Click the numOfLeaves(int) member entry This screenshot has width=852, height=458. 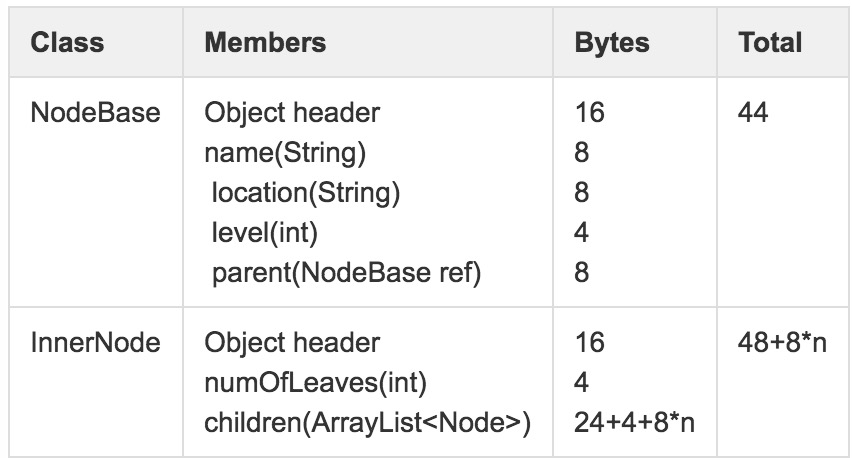(309, 383)
